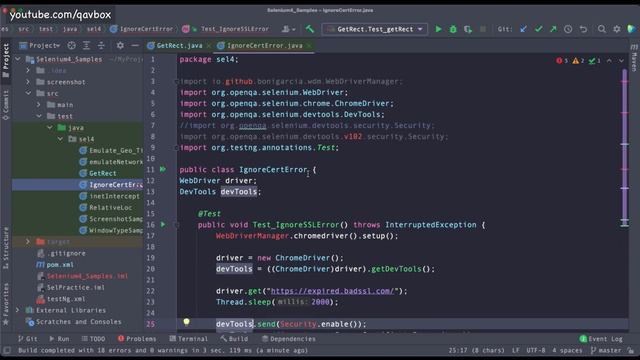
Task: Click the master branch widget in status bar
Action: point(607,350)
